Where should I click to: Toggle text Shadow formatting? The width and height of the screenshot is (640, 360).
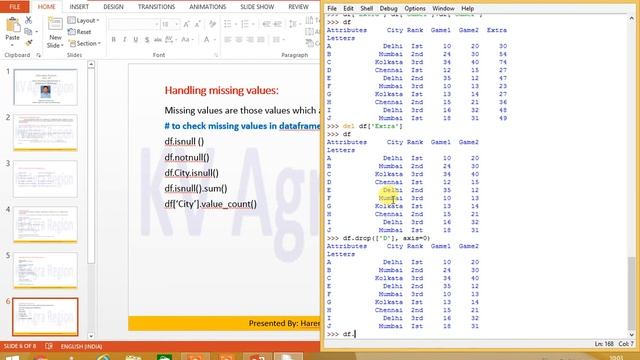(147, 40)
